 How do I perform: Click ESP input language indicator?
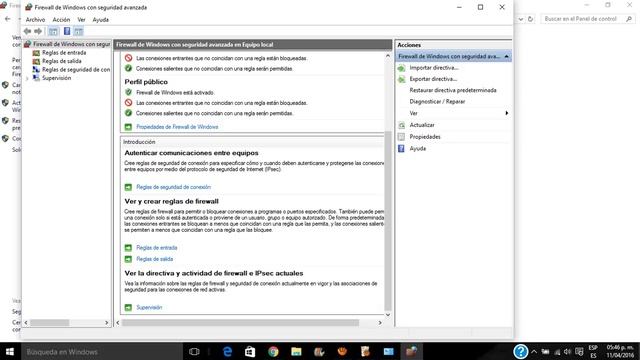[x=593, y=351]
